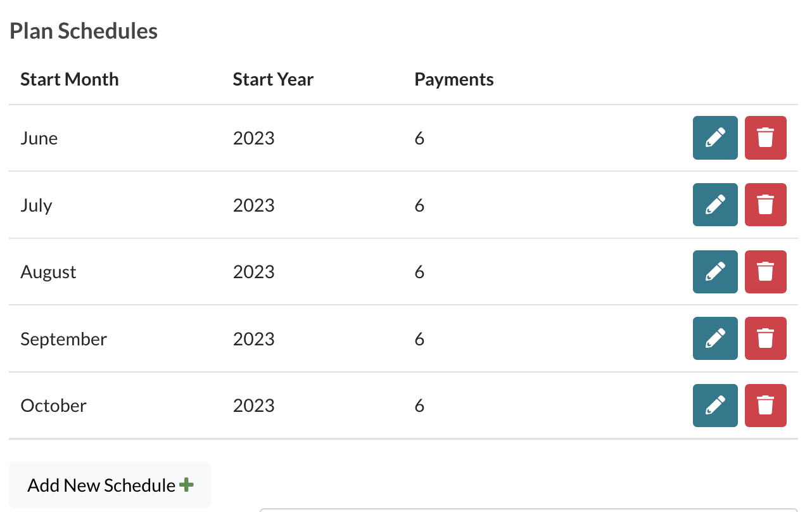Select the September month cell
Screen dimensions: 812x512
point(64,339)
